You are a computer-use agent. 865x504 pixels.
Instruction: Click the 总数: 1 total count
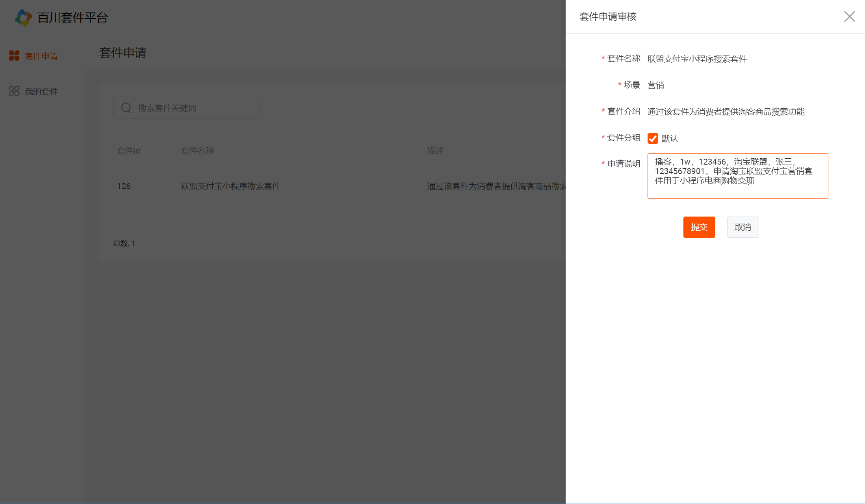pos(124,243)
